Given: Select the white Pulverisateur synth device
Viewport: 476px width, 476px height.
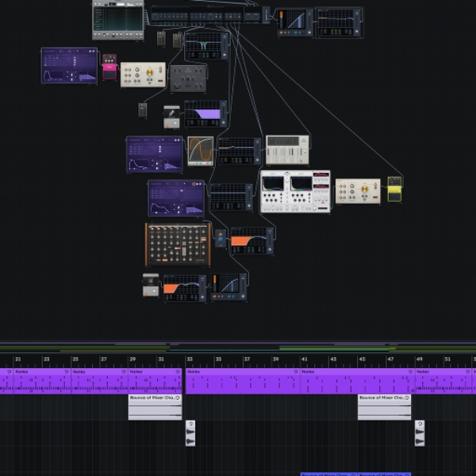Looking at the screenshot, I should click(295, 191).
